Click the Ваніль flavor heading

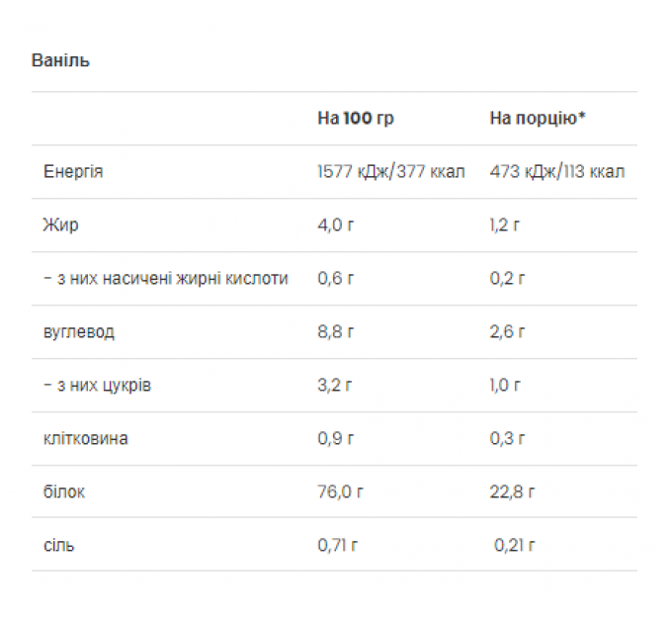pos(60,60)
